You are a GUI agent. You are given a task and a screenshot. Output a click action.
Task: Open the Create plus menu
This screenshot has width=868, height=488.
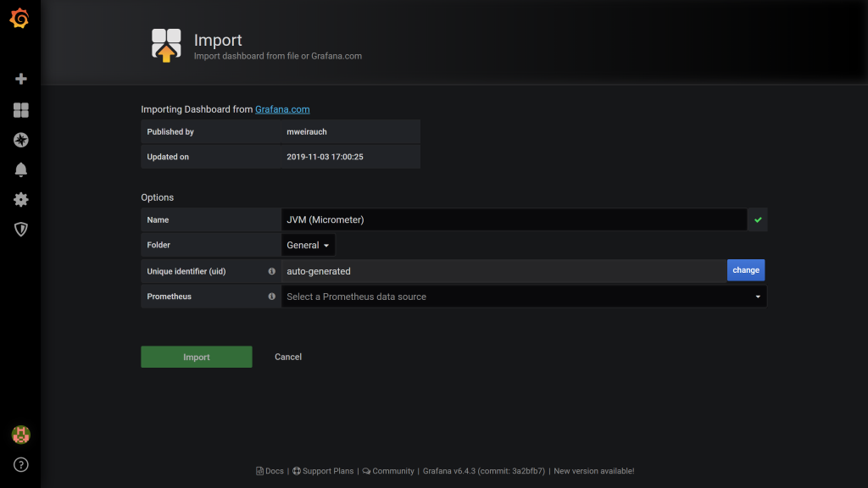[x=21, y=79]
